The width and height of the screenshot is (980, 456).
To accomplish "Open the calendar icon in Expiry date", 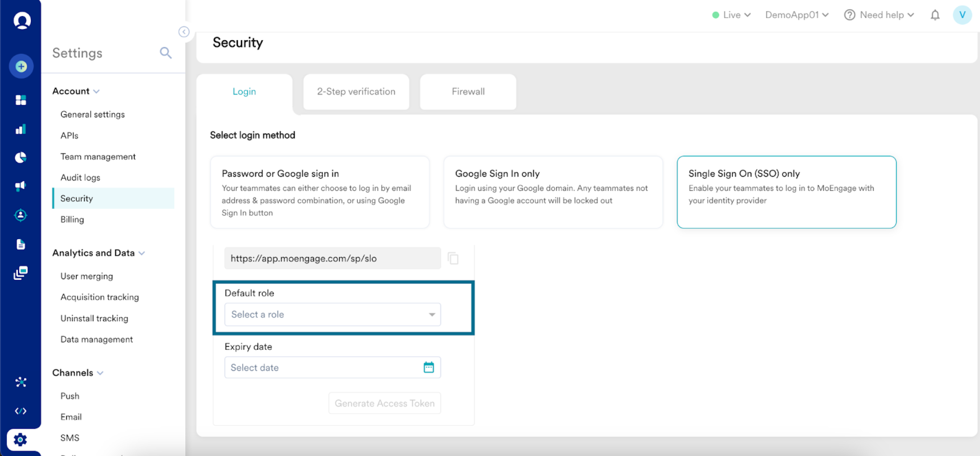I will 429,367.
